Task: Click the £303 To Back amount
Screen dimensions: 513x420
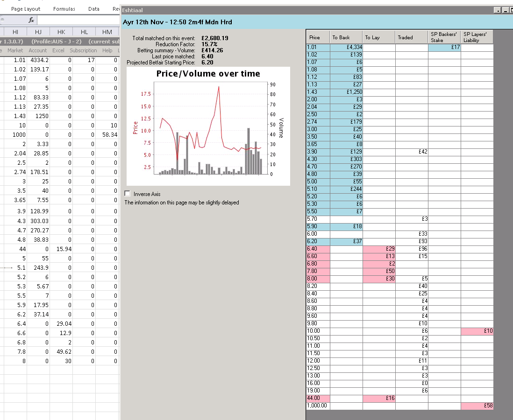Action: click(346, 159)
